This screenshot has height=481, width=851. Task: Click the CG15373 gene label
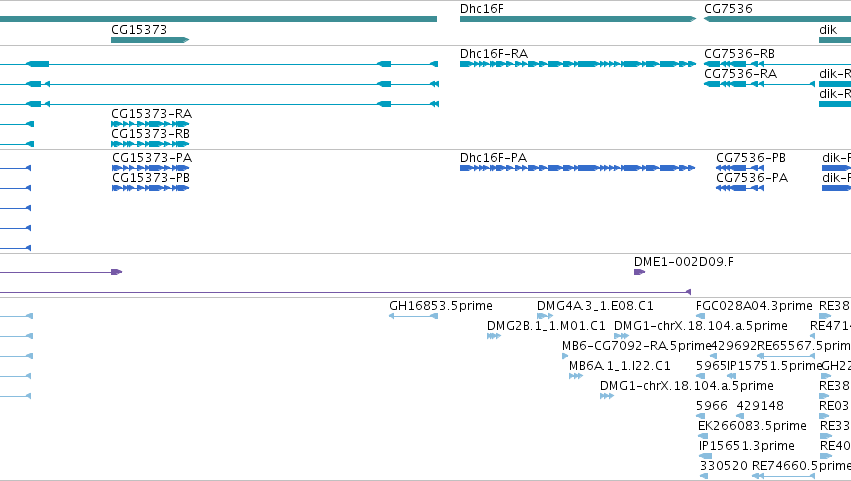139,30
